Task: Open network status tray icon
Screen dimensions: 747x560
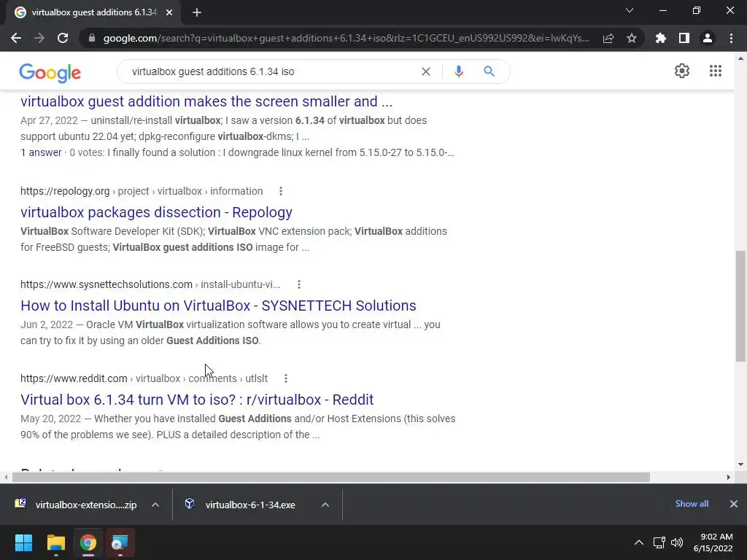Action: click(x=659, y=542)
